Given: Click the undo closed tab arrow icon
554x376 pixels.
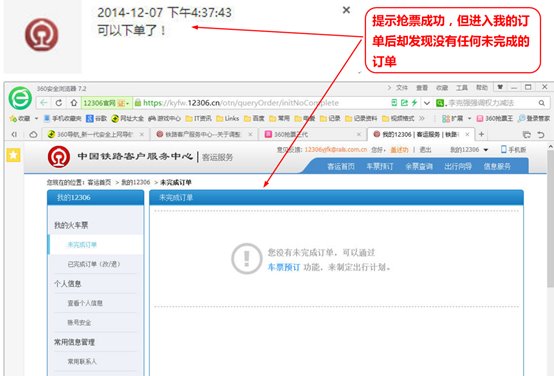Looking at the screenshot, I should coord(541,135).
